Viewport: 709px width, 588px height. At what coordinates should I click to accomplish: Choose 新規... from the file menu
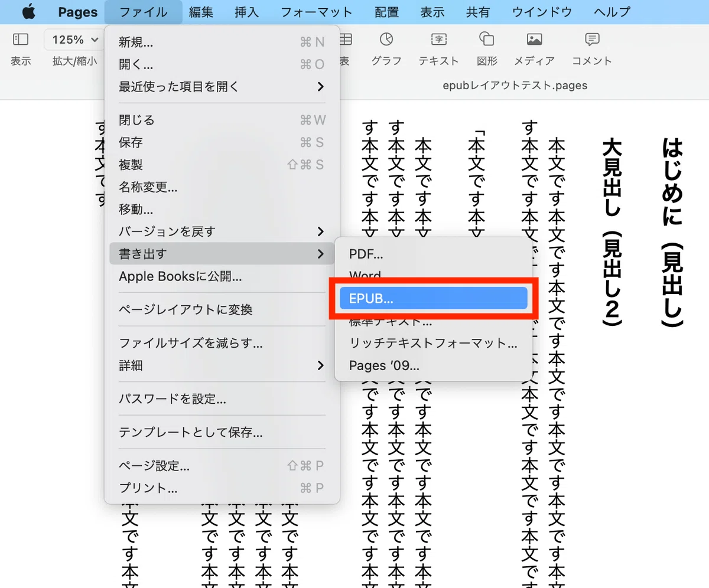222,42
